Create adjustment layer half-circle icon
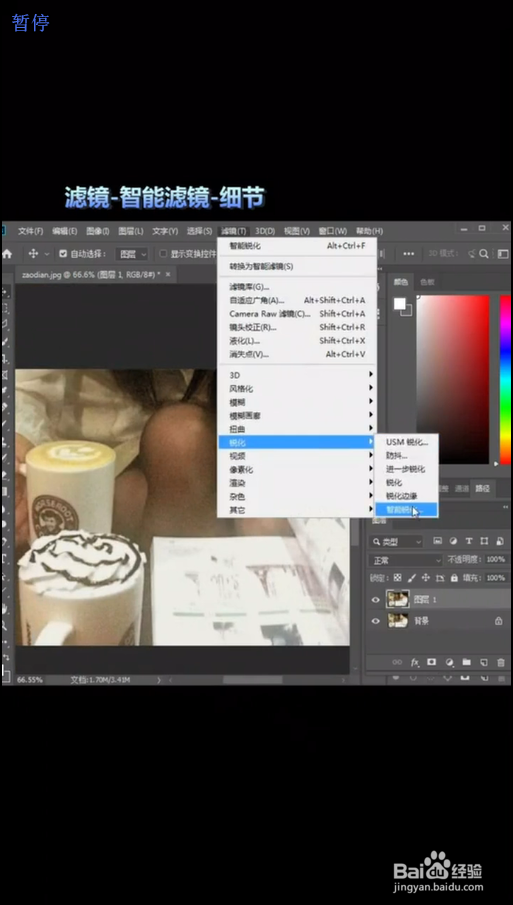This screenshot has width=513, height=905. click(x=449, y=662)
